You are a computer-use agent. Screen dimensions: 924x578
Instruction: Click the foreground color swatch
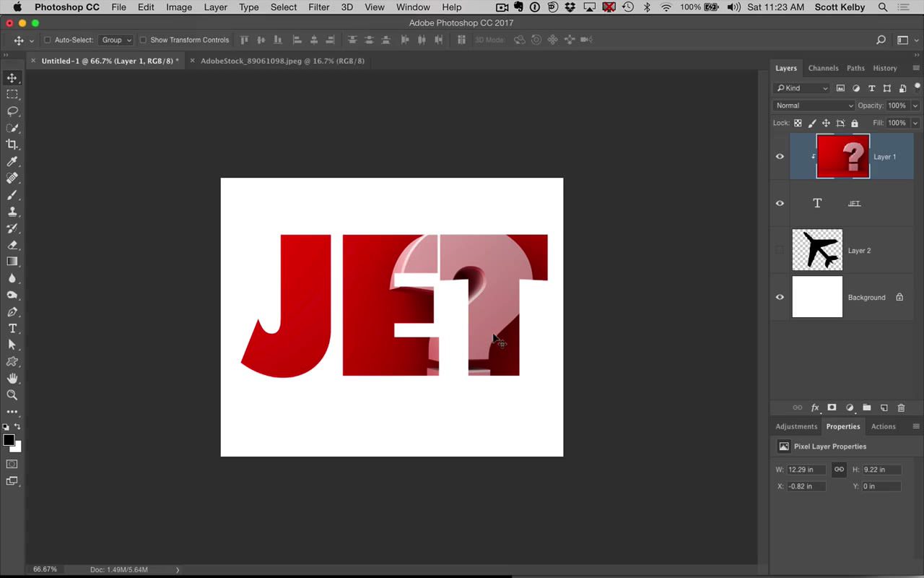(10, 440)
